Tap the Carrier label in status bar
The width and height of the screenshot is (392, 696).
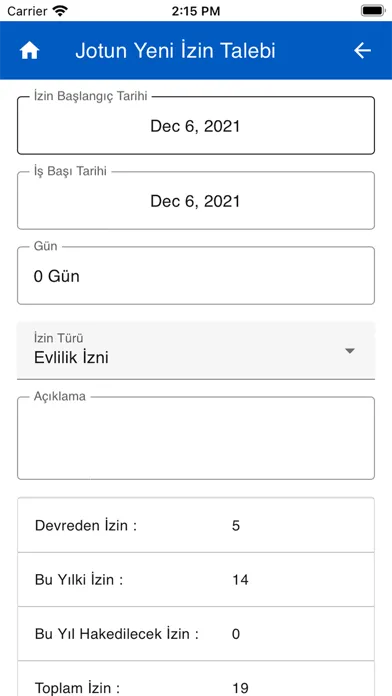pyautogui.click(x=28, y=11)
